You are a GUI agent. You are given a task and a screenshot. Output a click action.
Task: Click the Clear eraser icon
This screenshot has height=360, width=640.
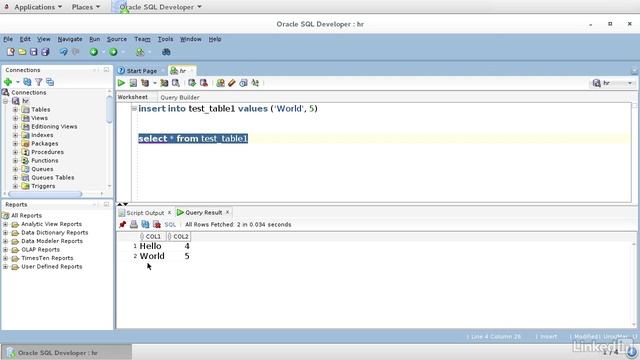(232, 83)
